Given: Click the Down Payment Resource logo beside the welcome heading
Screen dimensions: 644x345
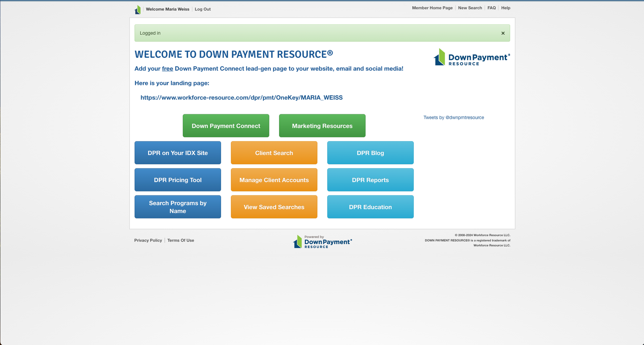Looking at the screenshot, I should 471,57.
